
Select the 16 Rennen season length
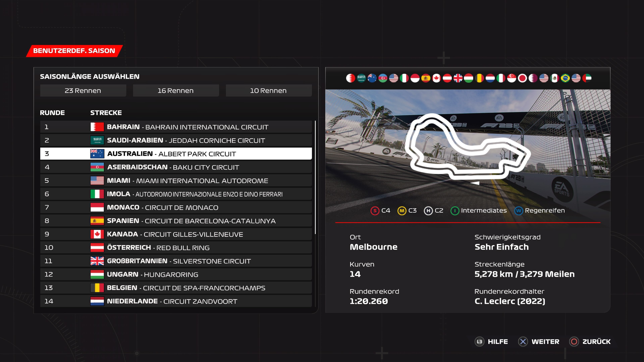point(176,90)
